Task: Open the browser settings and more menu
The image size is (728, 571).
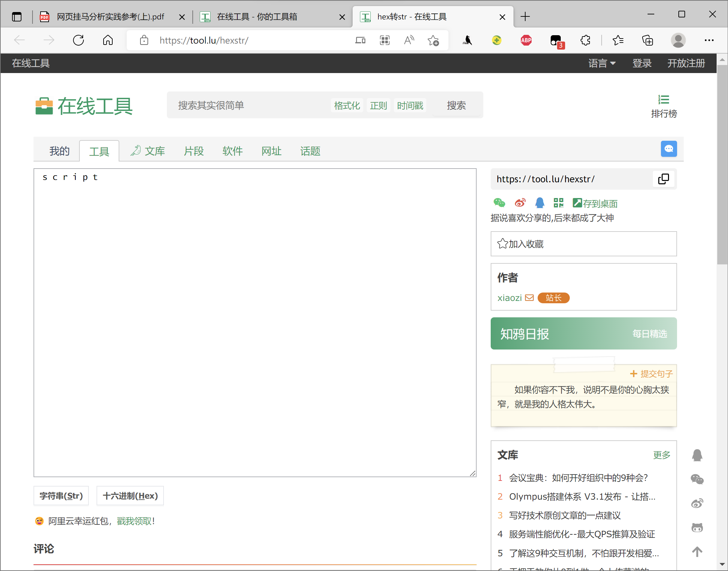Action: pyautogui.click(x=709, y=41)
